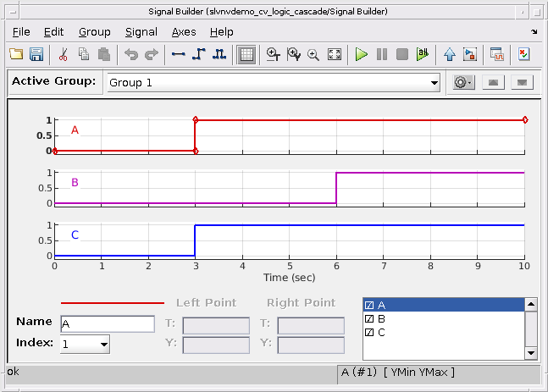Screen dimensions: 548x392
Task: Go up to the parent system
Action: click(x=450, y=54)
